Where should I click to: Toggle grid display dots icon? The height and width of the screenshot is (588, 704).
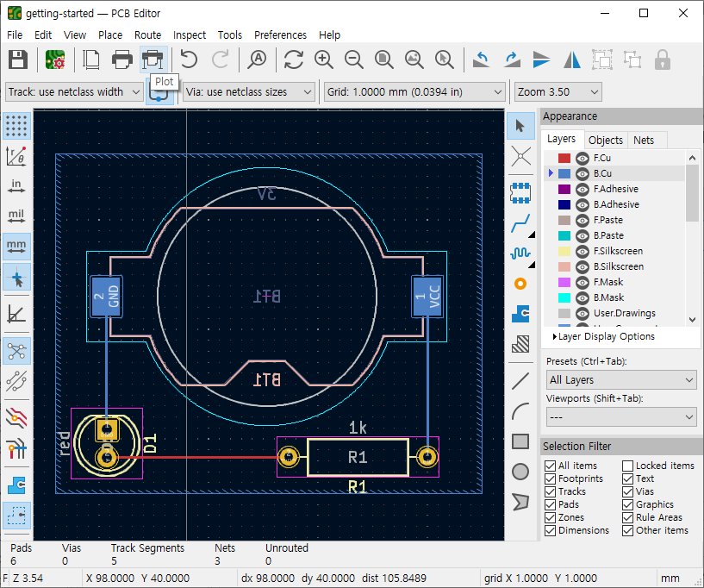tap(16, 126)
